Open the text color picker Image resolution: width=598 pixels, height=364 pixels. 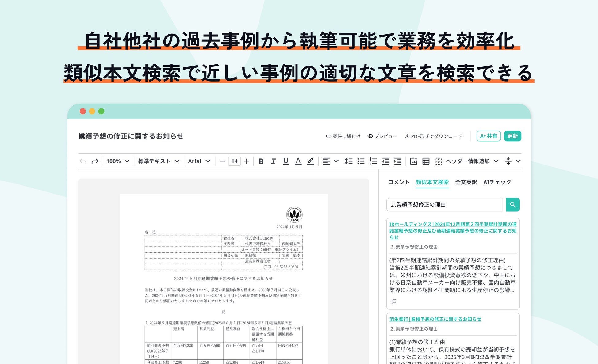pyautogui.click(x=298, y=161)
